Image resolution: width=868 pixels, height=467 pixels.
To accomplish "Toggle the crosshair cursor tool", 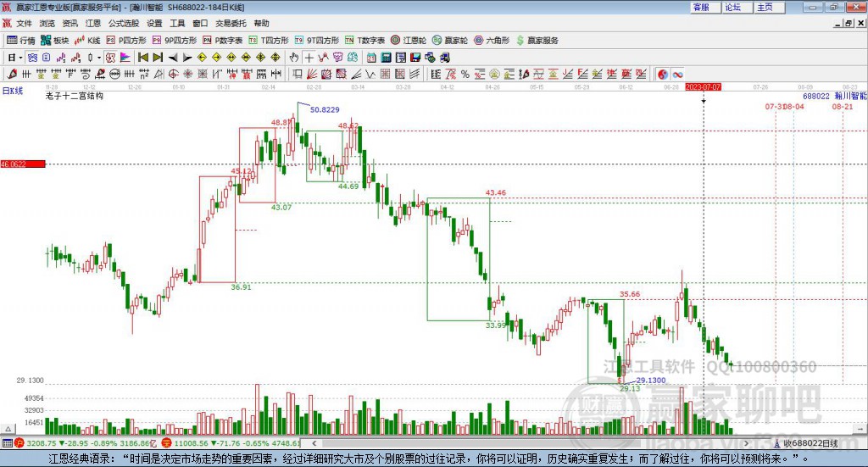I will pyautogui.click(x=309, y=58).
